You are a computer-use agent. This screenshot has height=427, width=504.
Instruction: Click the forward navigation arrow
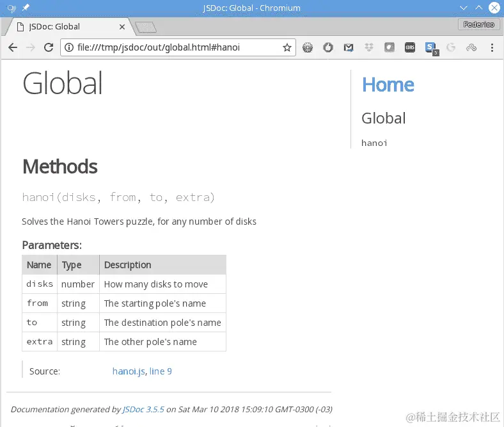31,47
